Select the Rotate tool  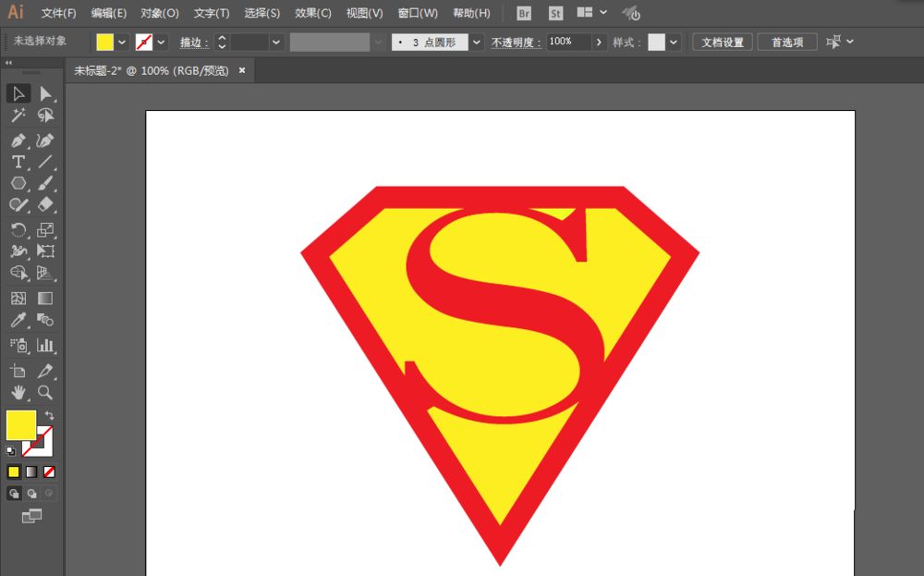tap(18, 230)
